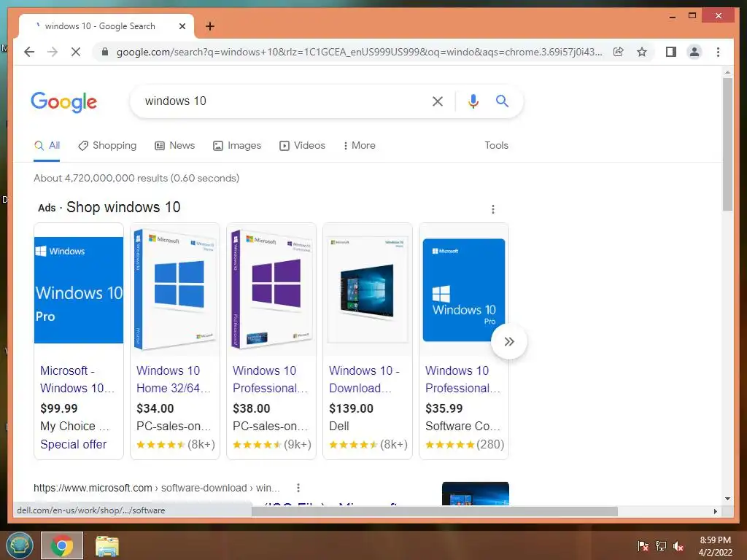This screenshot has height=560, width=747.
Task: Click the Software Co... seller name
Action: click(462, 426)
